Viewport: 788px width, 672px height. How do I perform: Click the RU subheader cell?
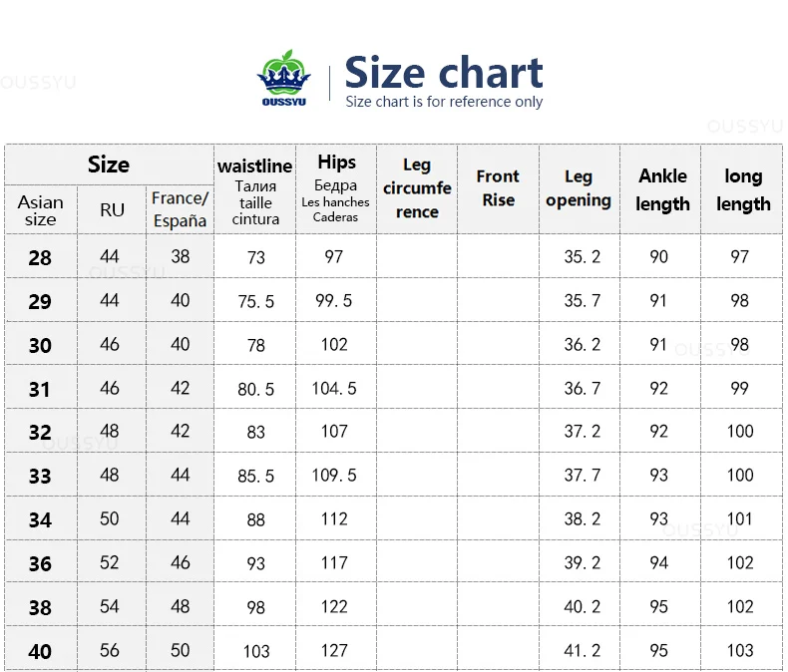[112, 210]
